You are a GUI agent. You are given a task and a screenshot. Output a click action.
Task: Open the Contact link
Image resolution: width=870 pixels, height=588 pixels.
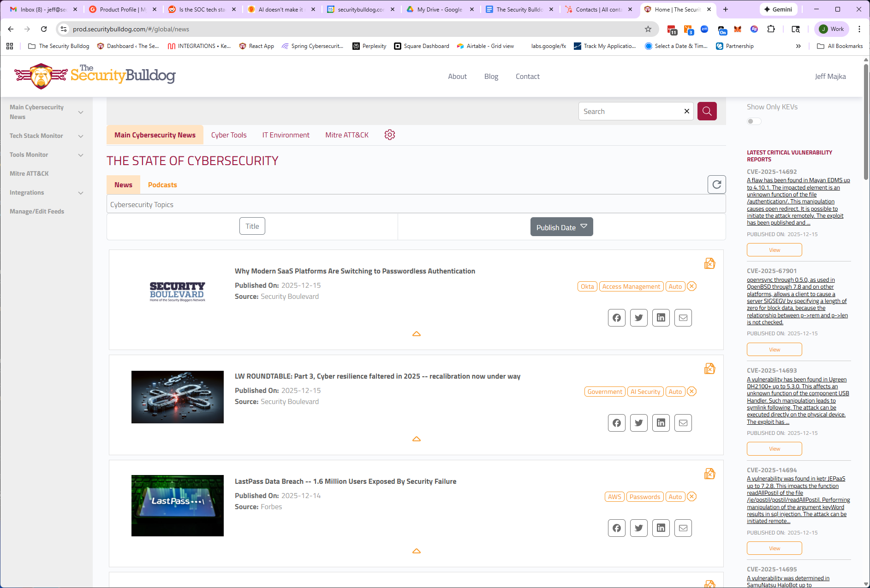tap(527, 76)
